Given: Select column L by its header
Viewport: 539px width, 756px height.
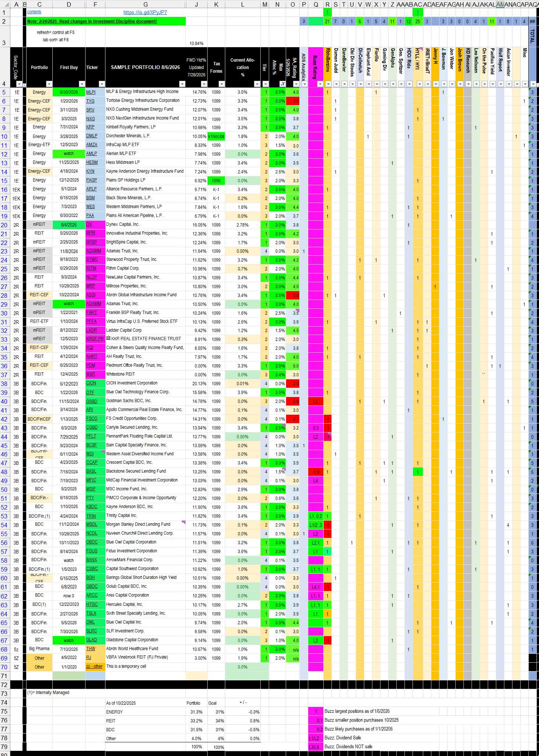Looking at the screenshot, I should pos(243,4).
